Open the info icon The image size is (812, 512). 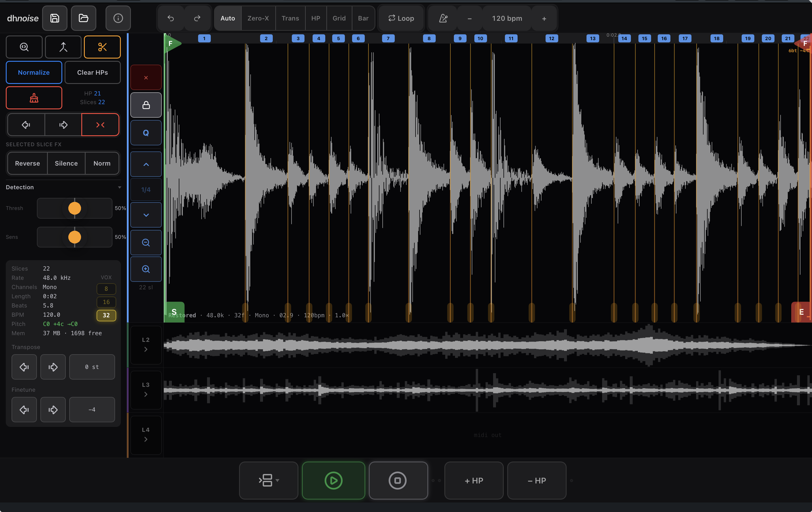point(118,18)
